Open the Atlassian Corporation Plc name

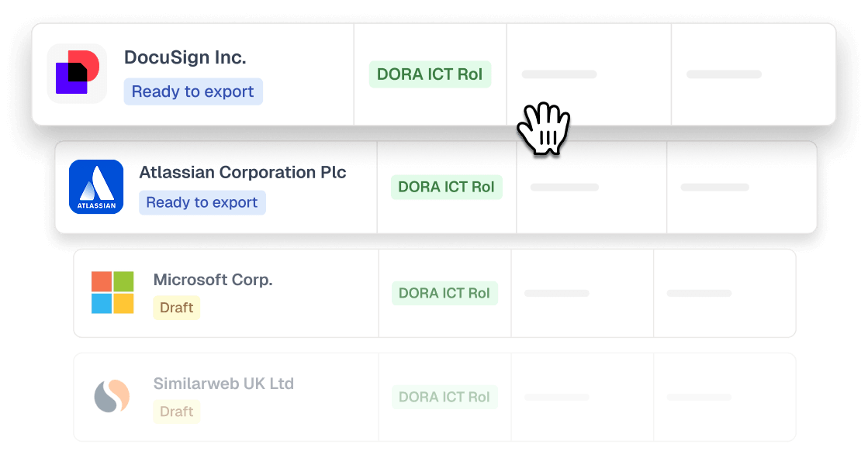coord(243,172)
